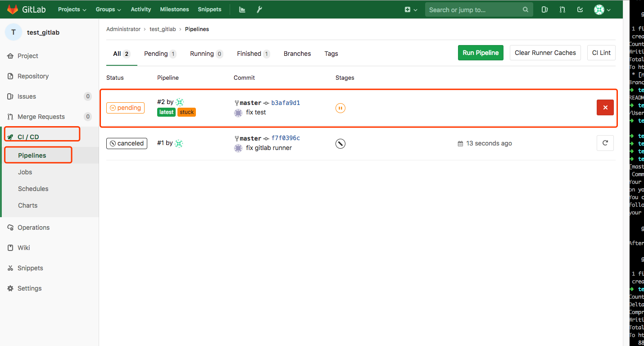Click the Run Pipeline button
Image resolution: width=644 pixels, height=346 pixels.
481,53
